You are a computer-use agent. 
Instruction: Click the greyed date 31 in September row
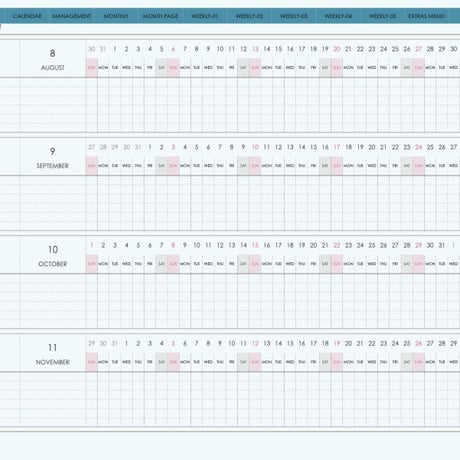tap(138, 147)
